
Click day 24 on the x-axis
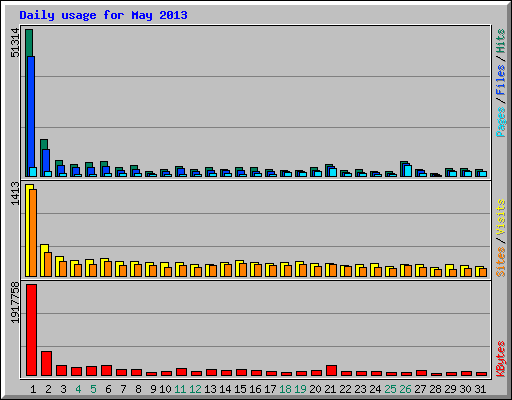tap(375, 389)
